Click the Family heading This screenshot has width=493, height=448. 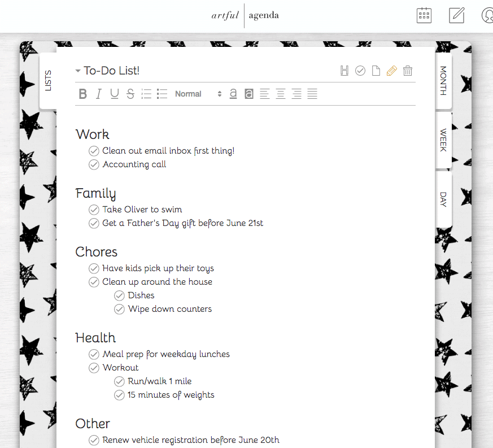tap(95, 193)
